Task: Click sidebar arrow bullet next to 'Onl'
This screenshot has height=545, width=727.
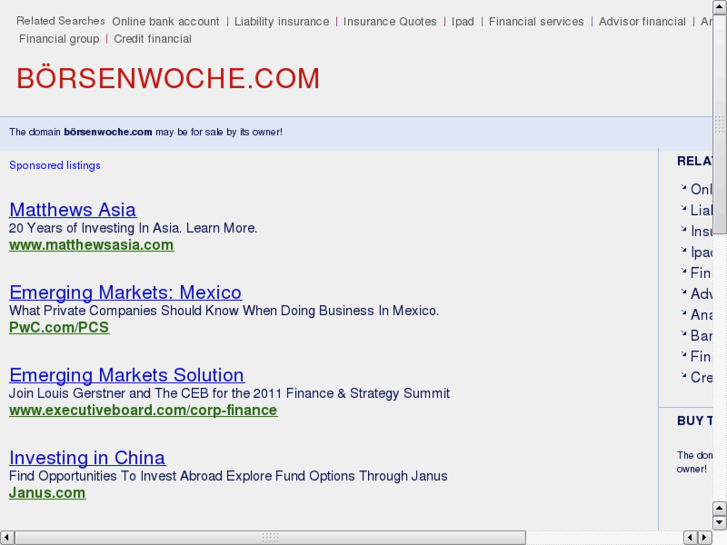Action: click(683, 187)
